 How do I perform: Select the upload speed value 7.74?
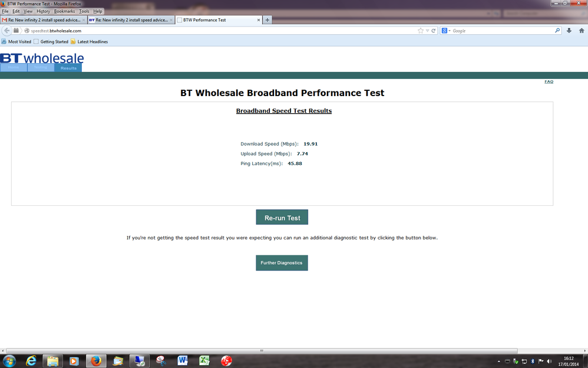(x=302, y=153)
